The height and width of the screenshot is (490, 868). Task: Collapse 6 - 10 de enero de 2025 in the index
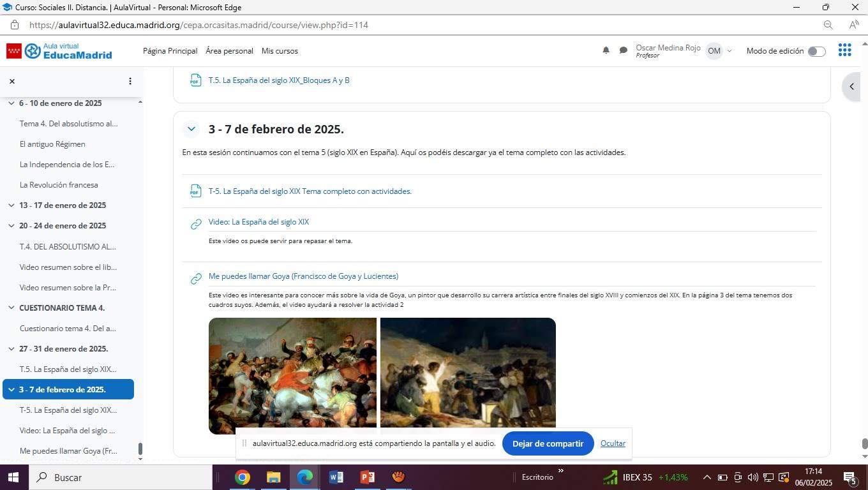pos(11,103)
